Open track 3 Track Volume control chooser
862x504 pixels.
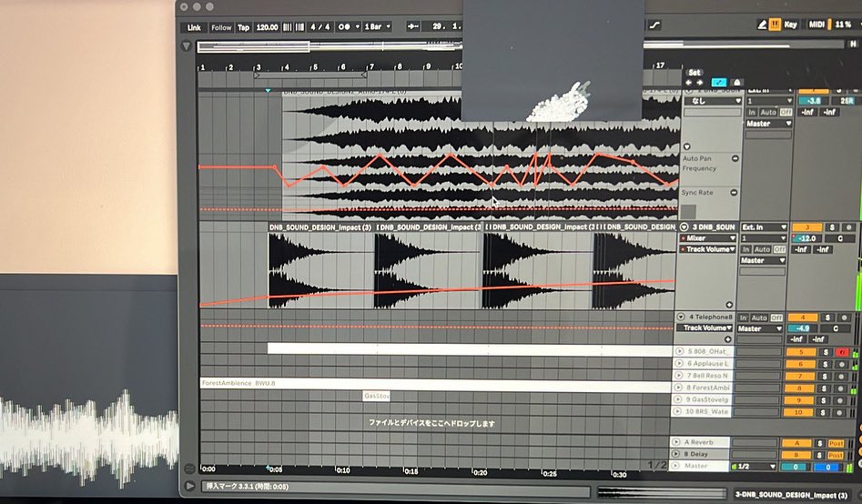click(x=707, y=249)
